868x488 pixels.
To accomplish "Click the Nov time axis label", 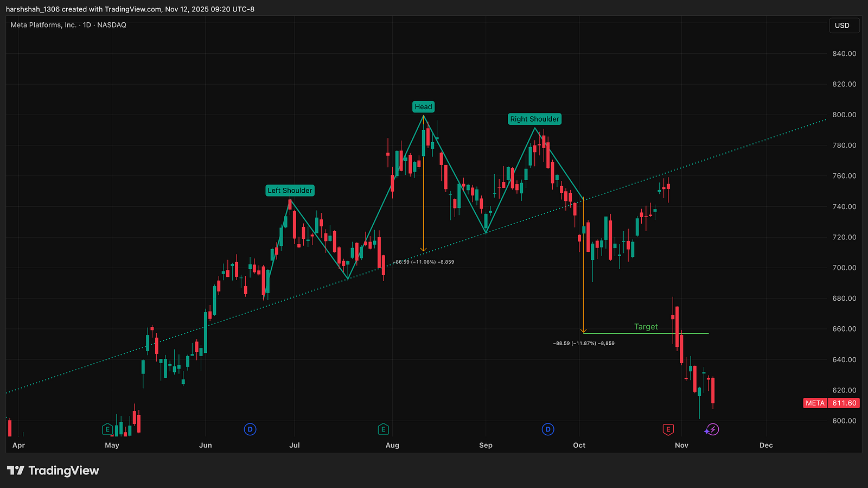I will [681, 445].
